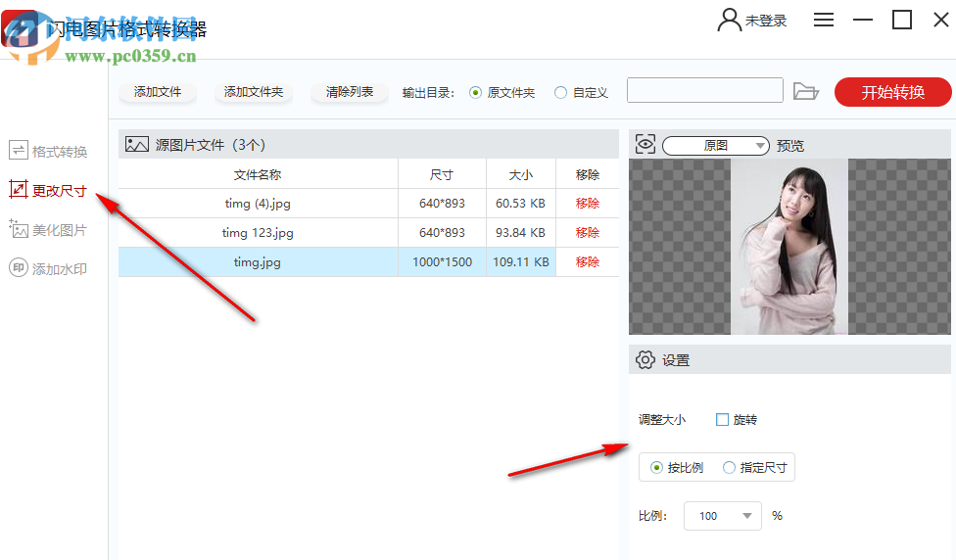Image resolution: width=956 pixels, height=560 pixels.
Task: Click the 添加文件 button
Action: [158, 92]
